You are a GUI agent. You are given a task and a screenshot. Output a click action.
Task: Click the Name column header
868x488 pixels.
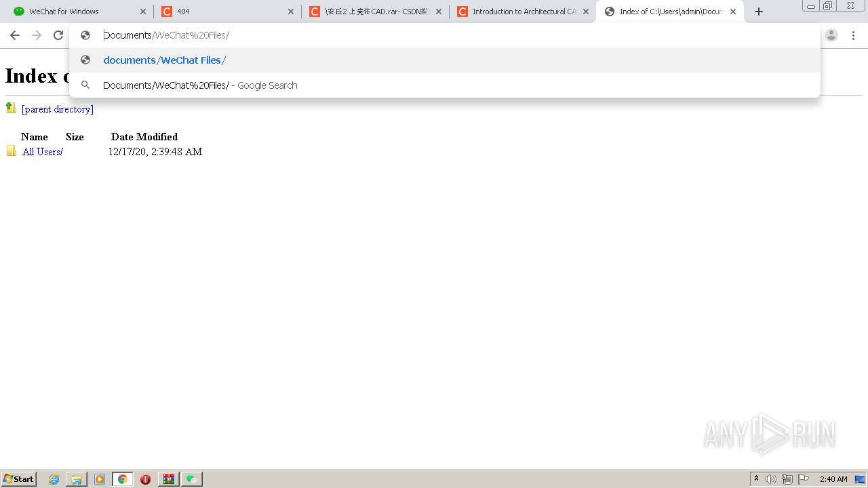pyautogui.click(x=35, y=137)
